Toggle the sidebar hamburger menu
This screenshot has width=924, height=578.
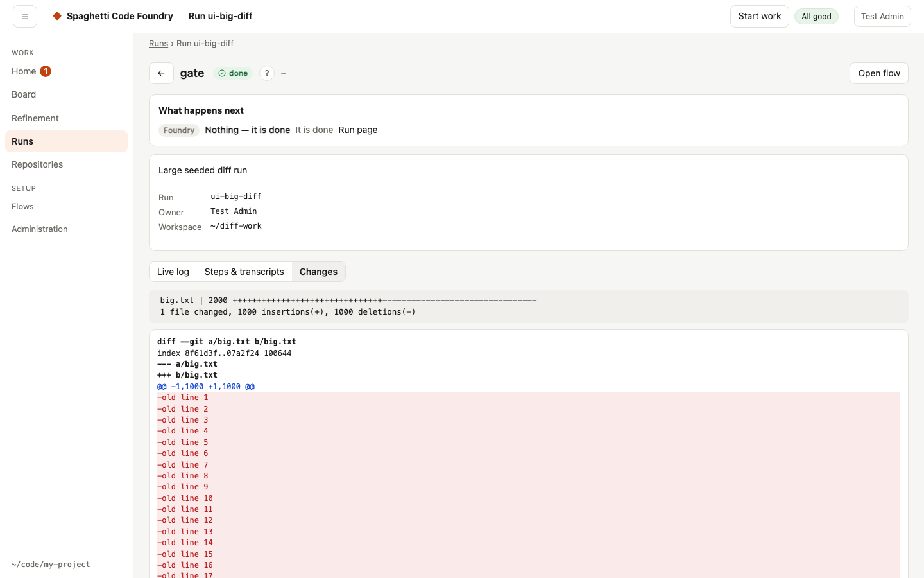pyautogui.click(x=25, y=17)
